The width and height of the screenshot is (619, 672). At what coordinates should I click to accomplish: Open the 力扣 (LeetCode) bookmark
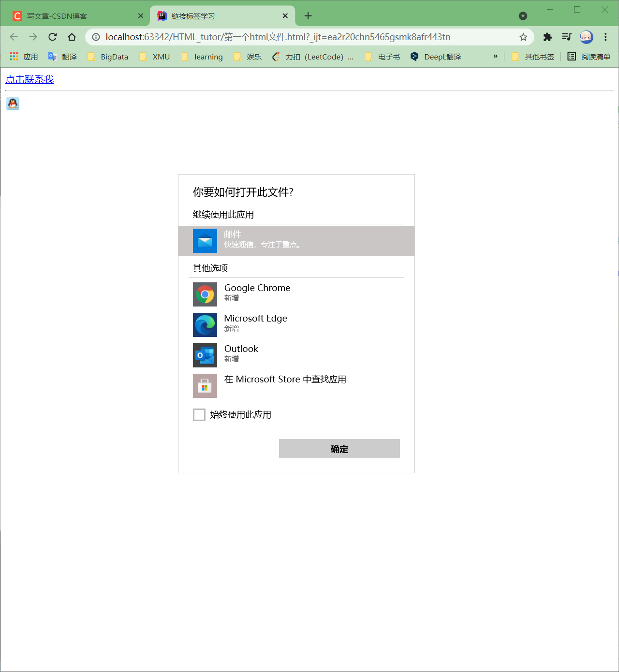click(x=313, y=57)
